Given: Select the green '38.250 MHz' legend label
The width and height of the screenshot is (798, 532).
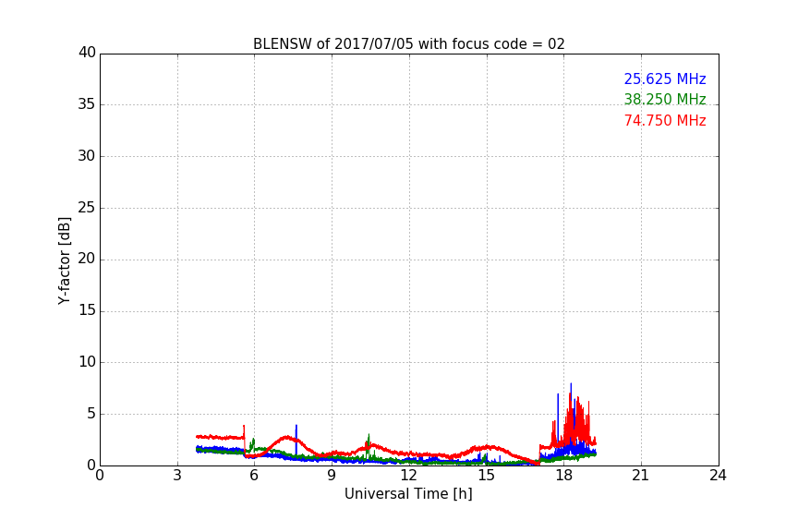Looking at the screenshot, I should click(665, 99).
